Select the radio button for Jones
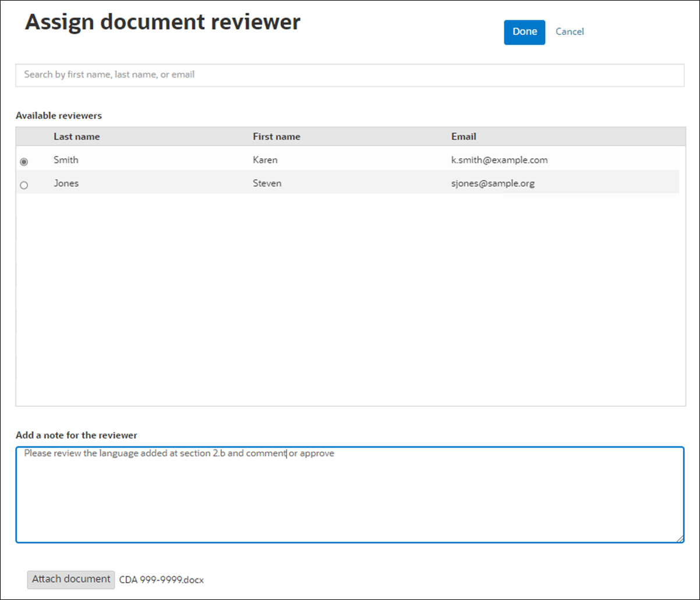The width and height of the screenshot is (700, 600). pyautogui.click(x=24, y=185)
